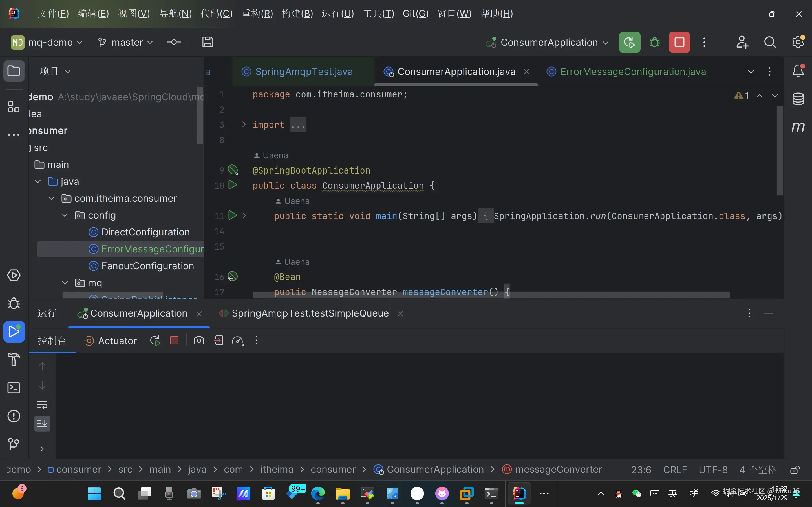
Task: Toggle read-only lock icon in status bar
Action: point(795,470)
